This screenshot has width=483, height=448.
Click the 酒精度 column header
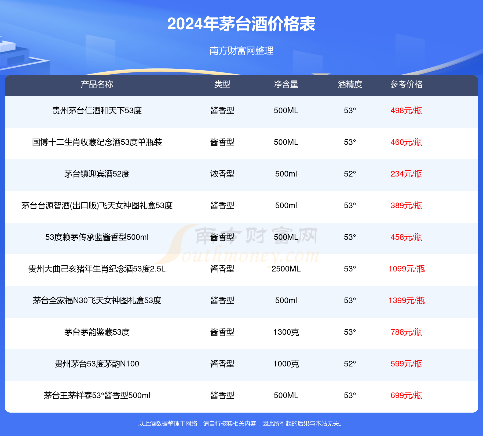(x=350, y=85)
